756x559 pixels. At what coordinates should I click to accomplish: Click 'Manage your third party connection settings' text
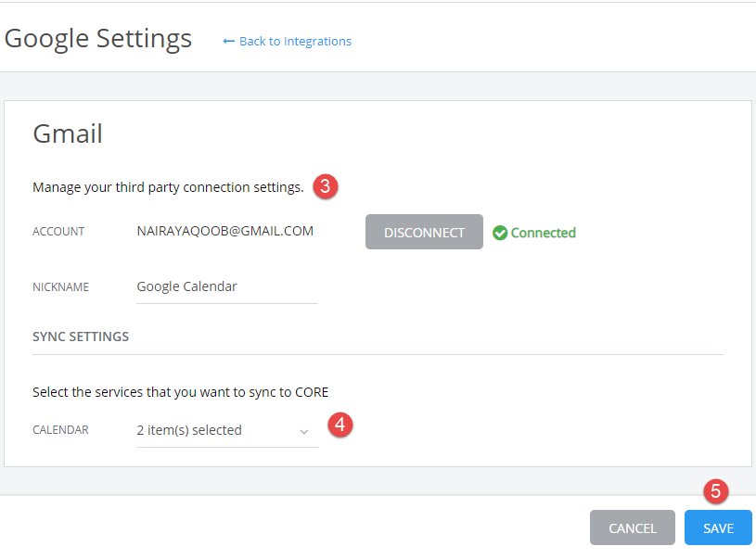[x=168, y=187]
